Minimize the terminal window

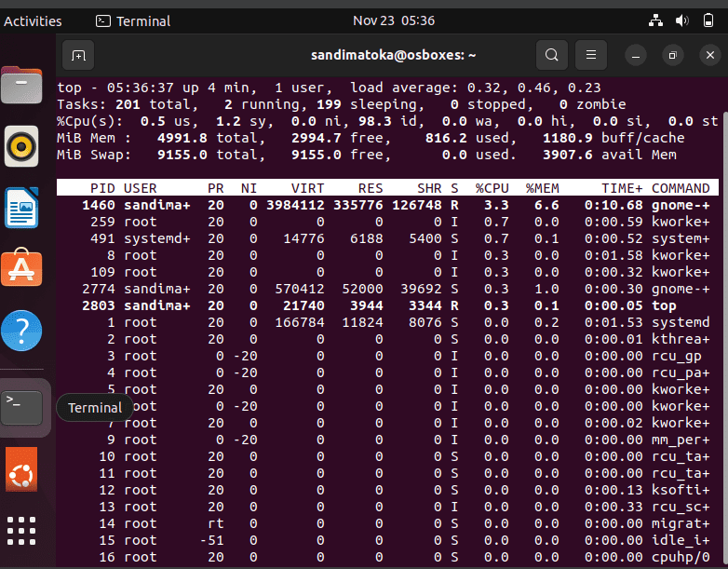click(636, 56)
